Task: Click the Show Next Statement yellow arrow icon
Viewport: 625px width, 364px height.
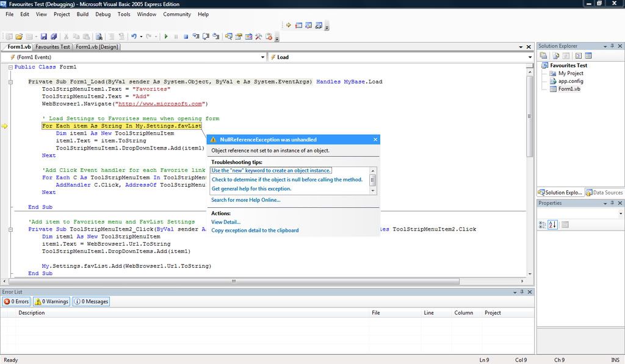Action: tap(288, 25)
